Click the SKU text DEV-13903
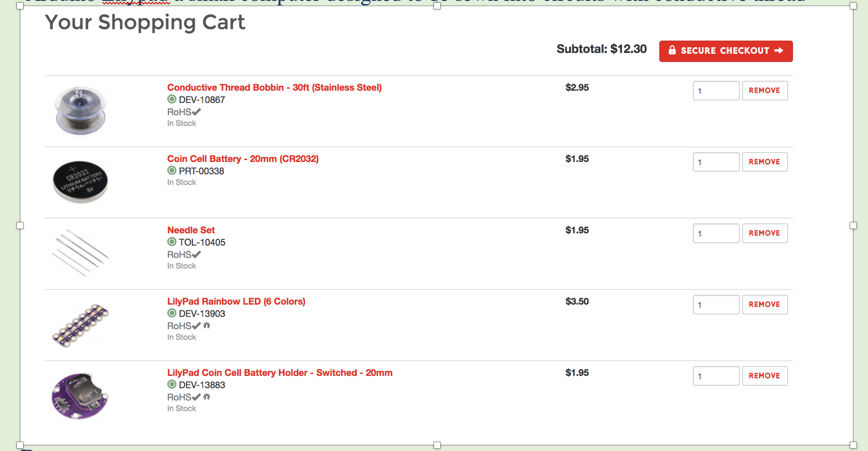The image size is (868, 451). coord(202,314)
